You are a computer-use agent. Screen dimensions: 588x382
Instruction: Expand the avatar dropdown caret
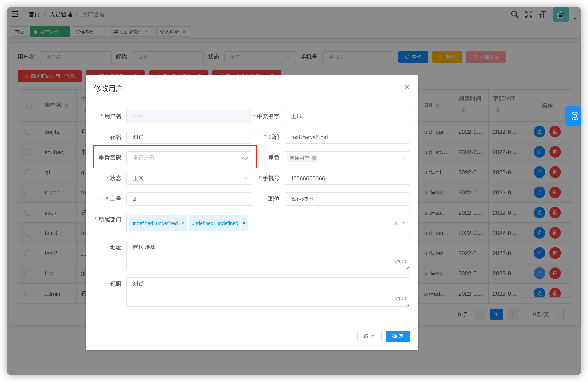[x=575, y=19]
